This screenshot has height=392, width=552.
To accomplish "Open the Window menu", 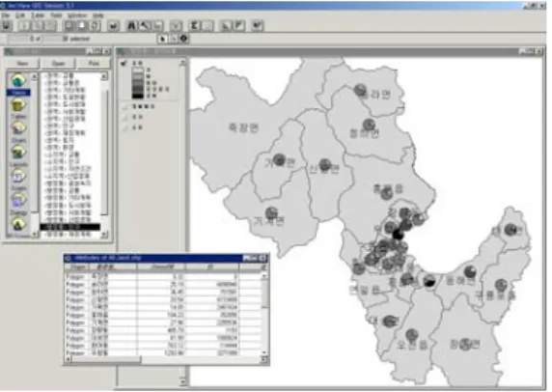I will tap(77, 15).
